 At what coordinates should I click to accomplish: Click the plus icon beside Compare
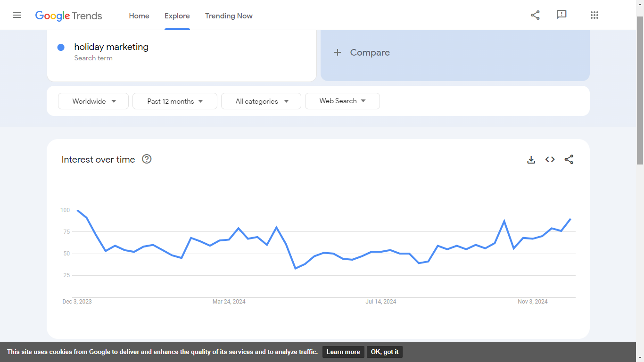[338, 52]
